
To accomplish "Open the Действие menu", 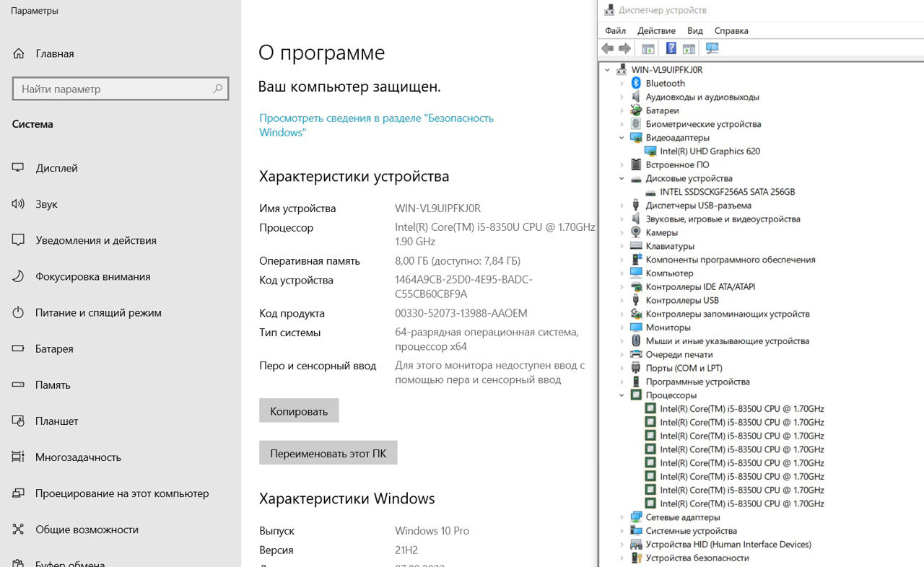I will (x=656, y=30).
